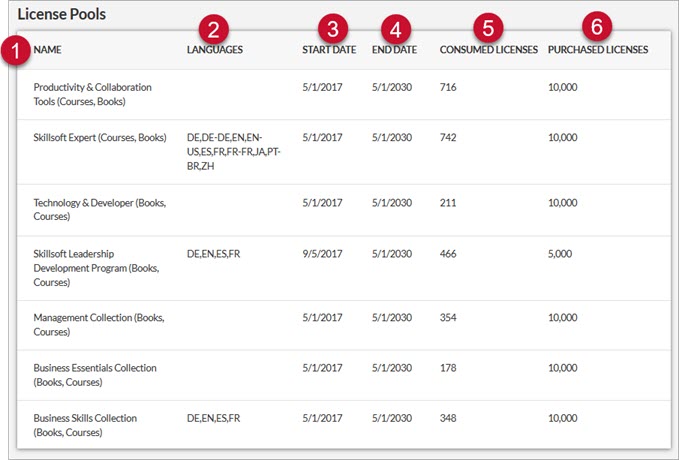This screenshot has height=460, width=679.
Task: Click start date of Business Skills Collection row
Action: point(322,418)
